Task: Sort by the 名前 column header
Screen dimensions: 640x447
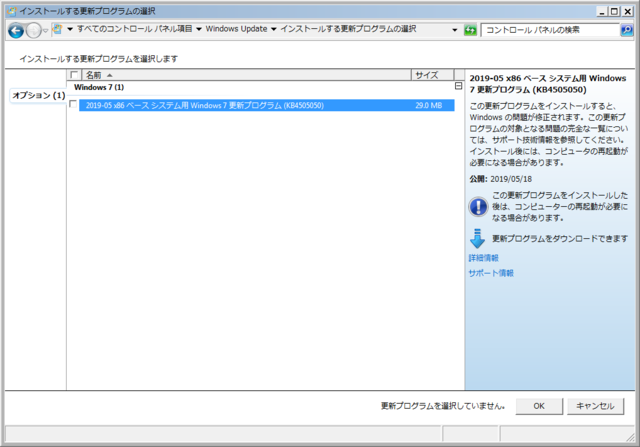Action: pyautogui.click(x=247, y=75)
